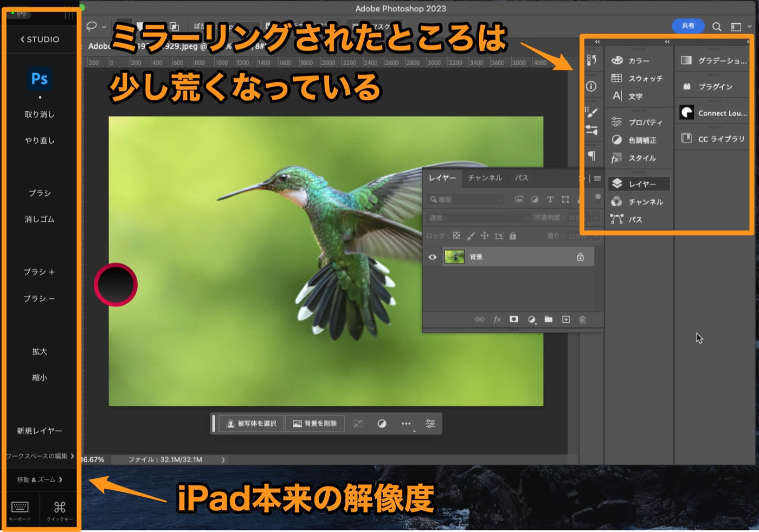Create a new layer group
Screen dimensions: 759x532
[x=549, y=319]
